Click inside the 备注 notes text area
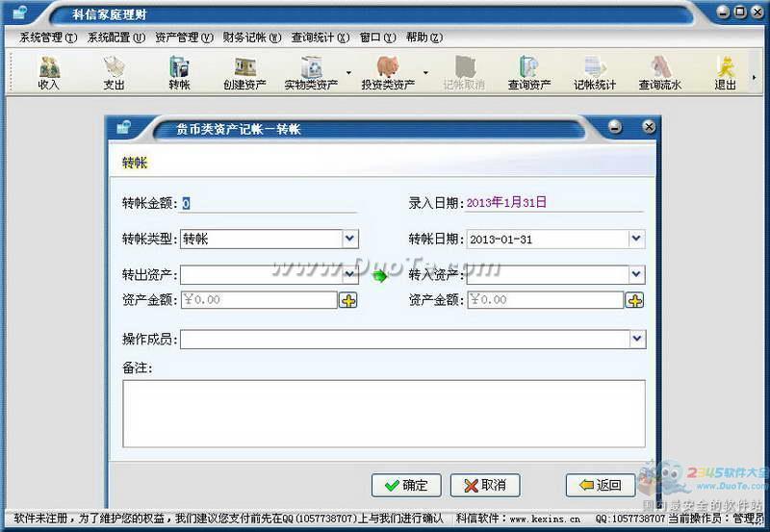 (383, 413)
